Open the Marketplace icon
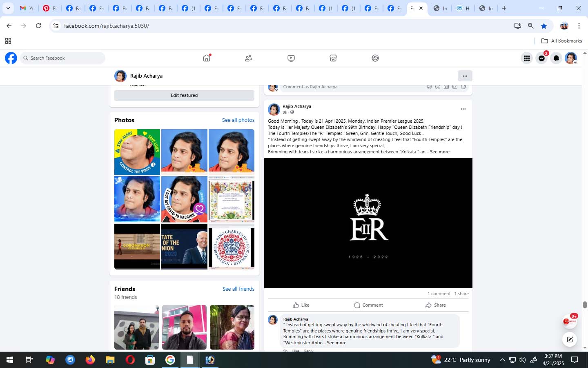 click(x=333, y=58)
